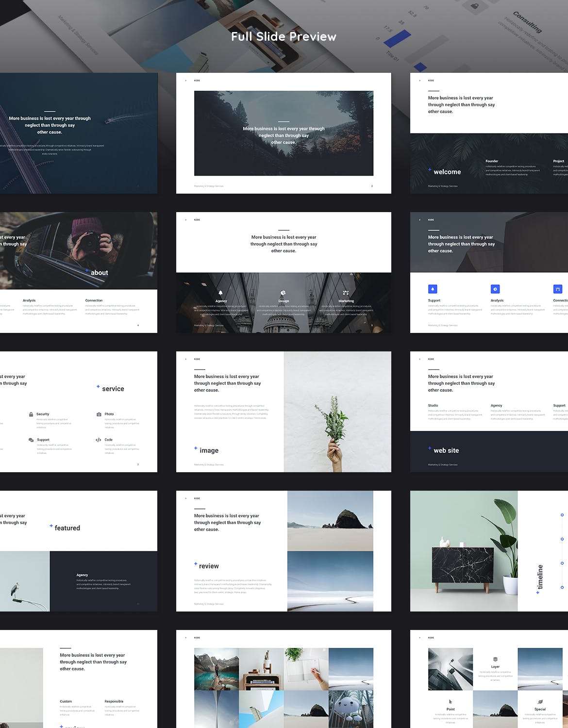568x728 pixels.
Task: Click the Support chat bubble icon
Action: tap(31, 440)
